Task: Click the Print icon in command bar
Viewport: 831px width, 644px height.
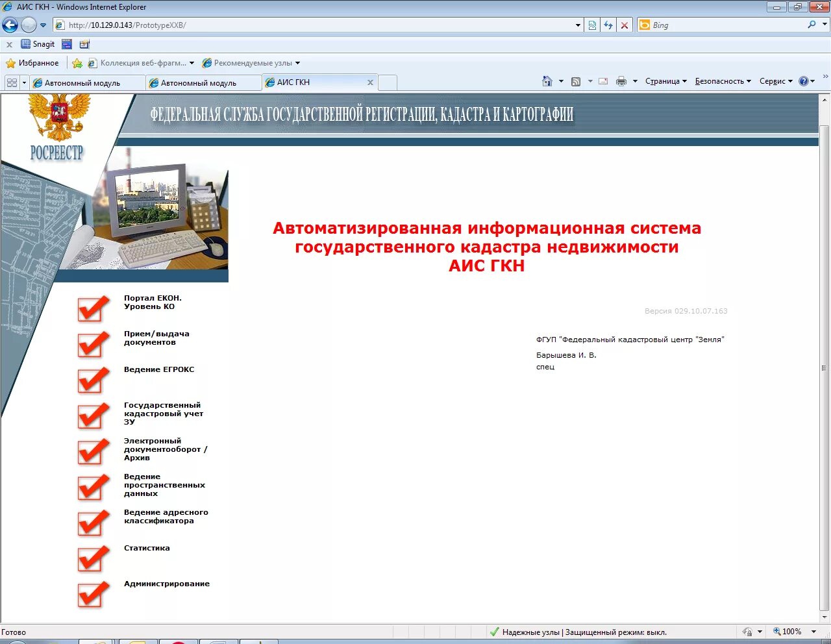Action: click(621, 81)
